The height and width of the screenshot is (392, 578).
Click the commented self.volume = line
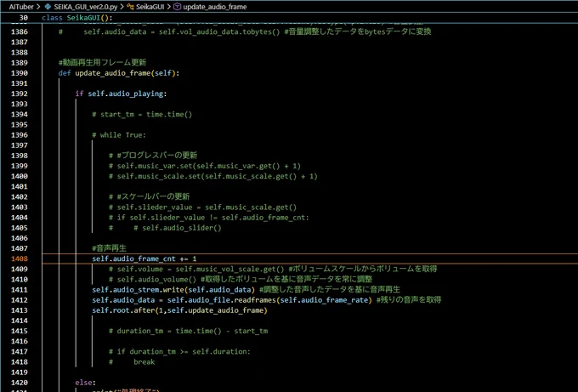pyautogui.click(x=273, y=269)
